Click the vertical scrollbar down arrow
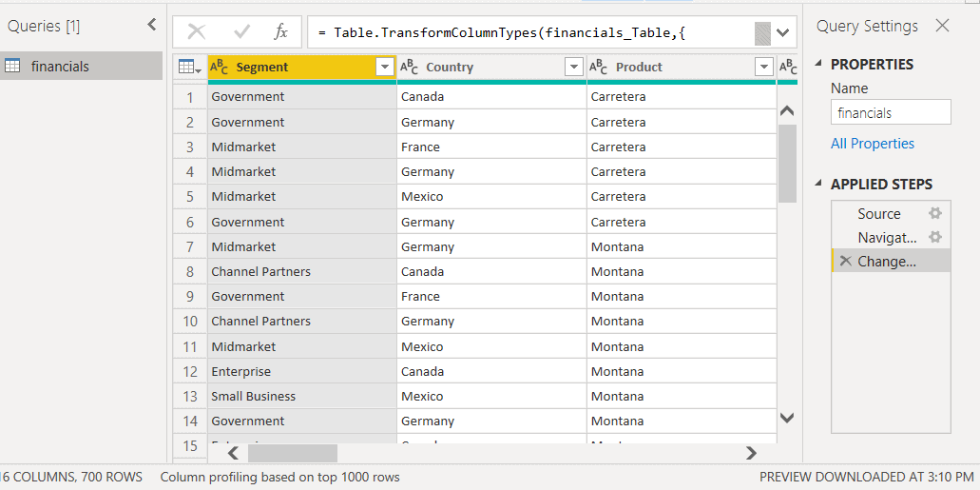 (787, 418)
